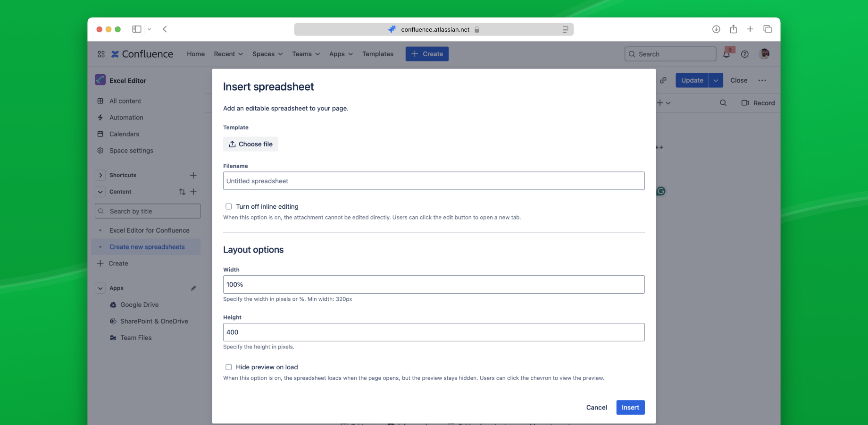Click the Search by title field
This screenshot has width=868, height=425.
pos(148,211)
